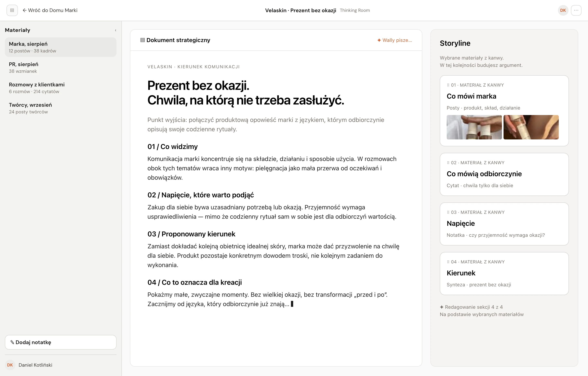Open "Rozmowy z klientkami" material
This screenshot has height=376, width=588.
[61, 88]
